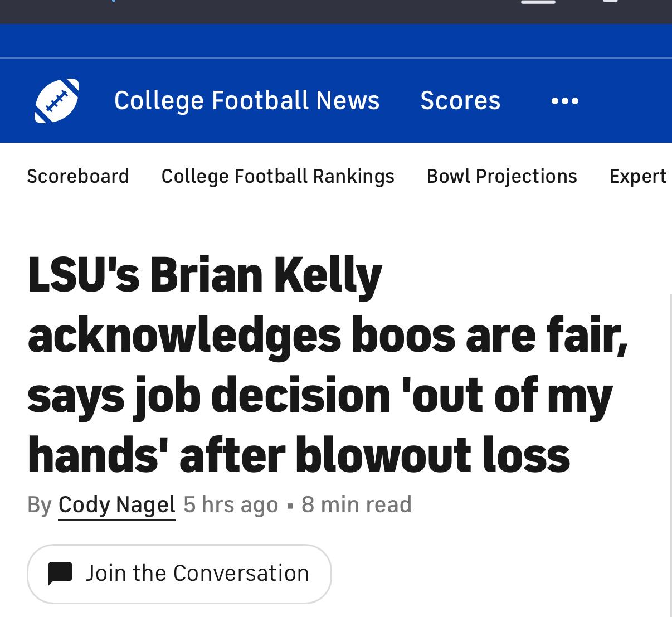This screenshot has height=617, width=672.
Task: Click the speech bubble comment icon
Action: coord(60,574)
